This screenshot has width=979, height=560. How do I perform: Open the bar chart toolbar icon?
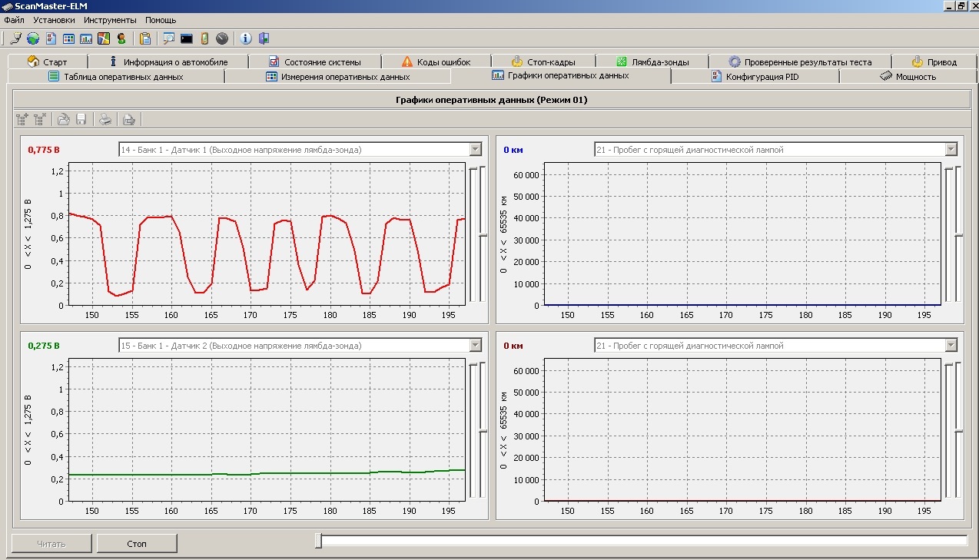coord(86,38)
